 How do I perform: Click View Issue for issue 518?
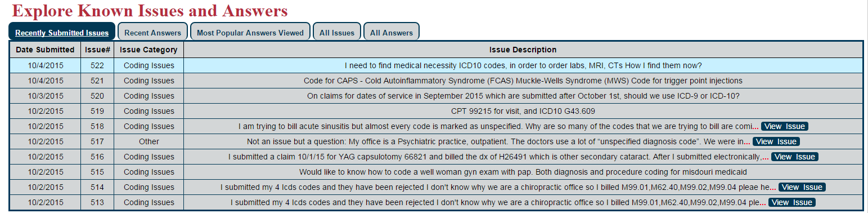[785, 126]
